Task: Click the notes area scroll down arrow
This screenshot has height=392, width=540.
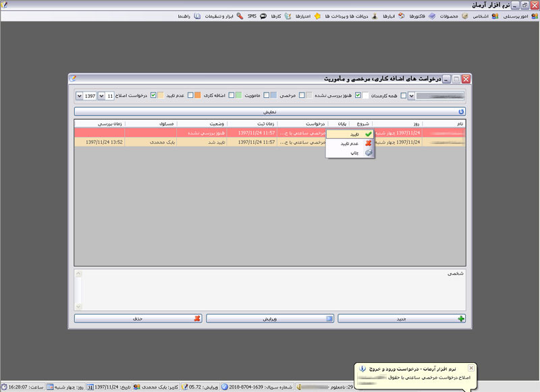Action: [x=78, y=306]
